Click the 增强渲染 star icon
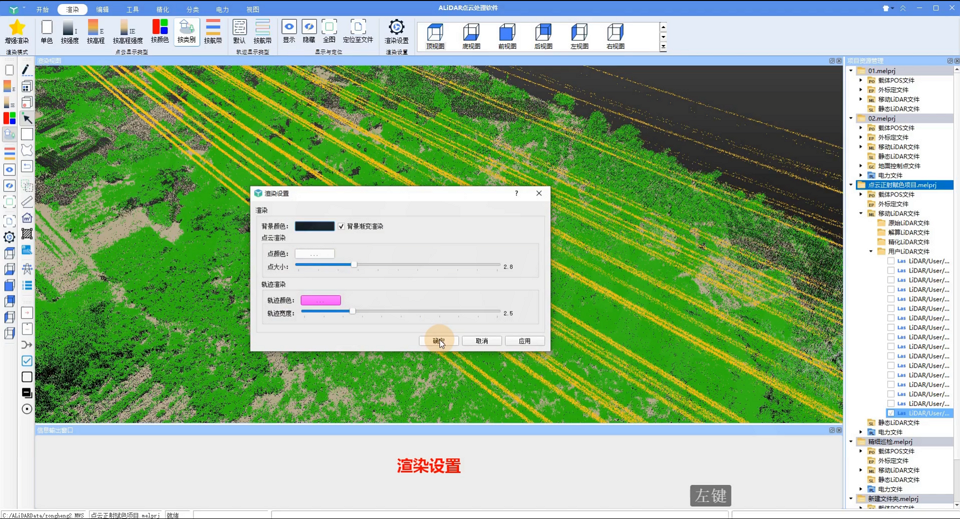The image size is (960, 519). [17, 29]
